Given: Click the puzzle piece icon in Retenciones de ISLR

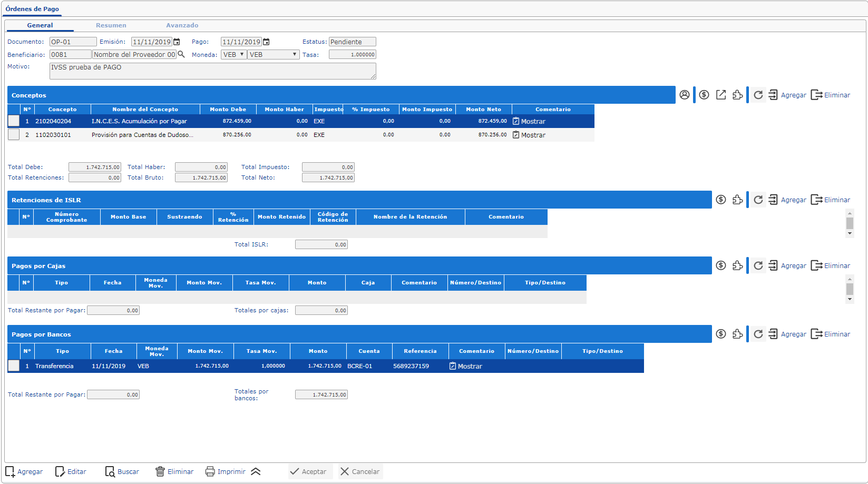Looking at the screenshot, I should click(x=738, y=200).
